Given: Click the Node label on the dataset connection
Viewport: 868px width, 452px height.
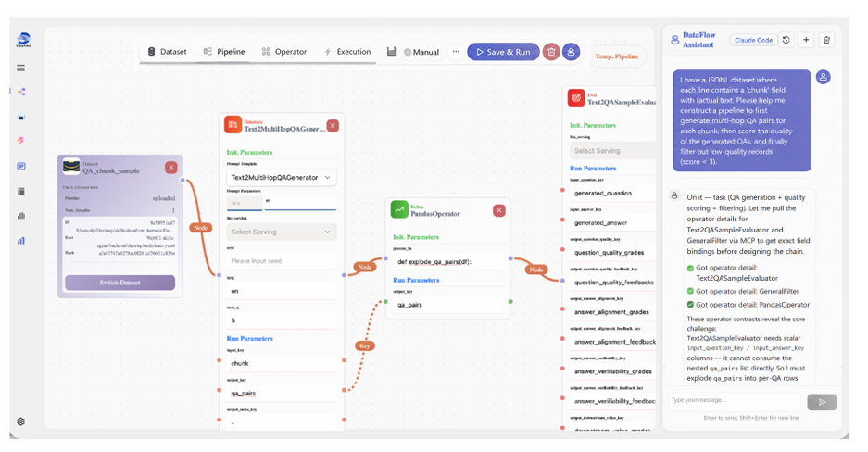Looking at the screenshot, I should pyautogui.click(x=200, y=227).
